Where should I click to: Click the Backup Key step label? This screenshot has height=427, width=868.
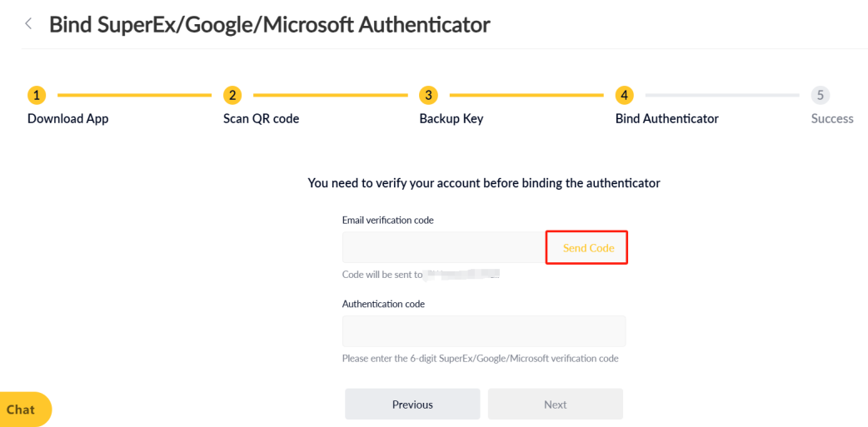point(451,118)
